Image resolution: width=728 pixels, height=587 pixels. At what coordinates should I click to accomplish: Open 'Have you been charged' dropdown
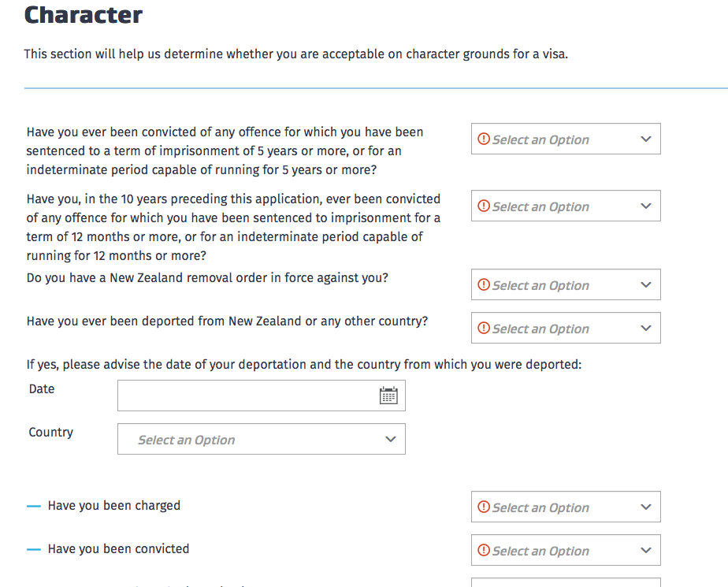pyautogui.click(x=566, y=507)
